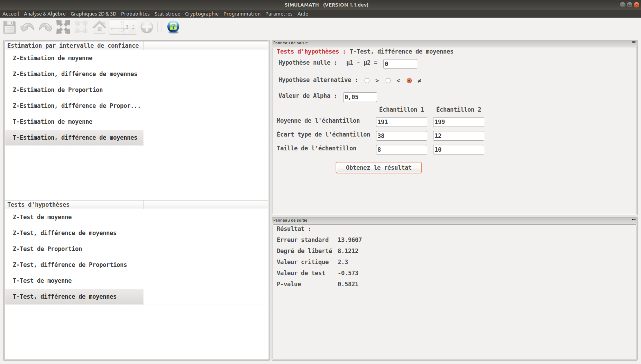The height and width of the screenshot is (364, 641).
Task: Collapse the Panneau de saisie panel
Action: pyautogui.click(x=634, y=42)
